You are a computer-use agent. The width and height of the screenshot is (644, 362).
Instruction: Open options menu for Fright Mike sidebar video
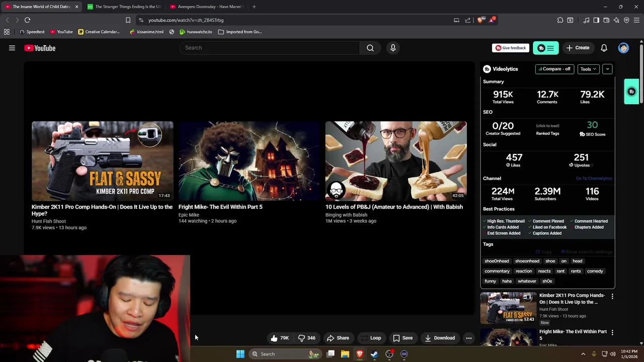tap(612, 332)
